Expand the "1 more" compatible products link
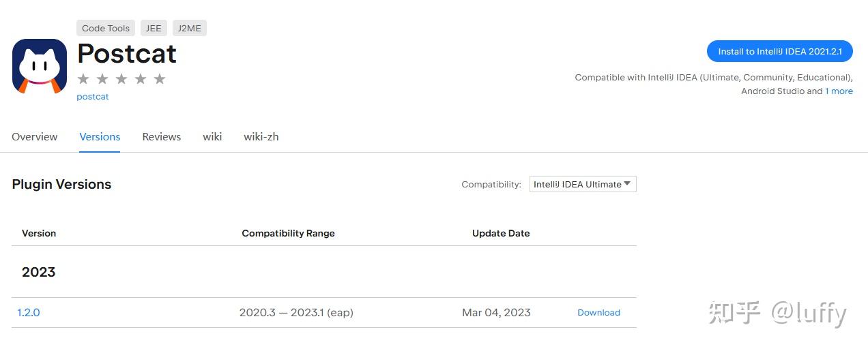The width and height of the screenshot is (868, 351). tap(839, 91)
